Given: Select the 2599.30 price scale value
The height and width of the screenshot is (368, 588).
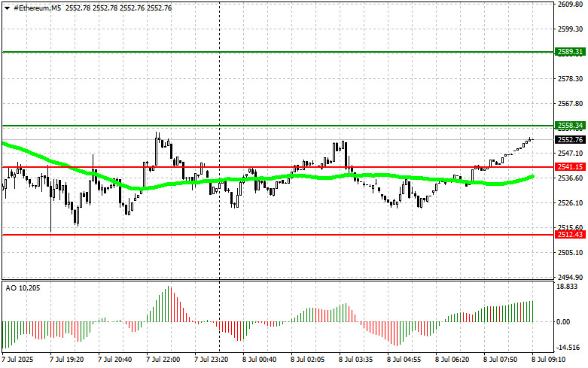Looking at the screenshot, I should pos(570,29).
